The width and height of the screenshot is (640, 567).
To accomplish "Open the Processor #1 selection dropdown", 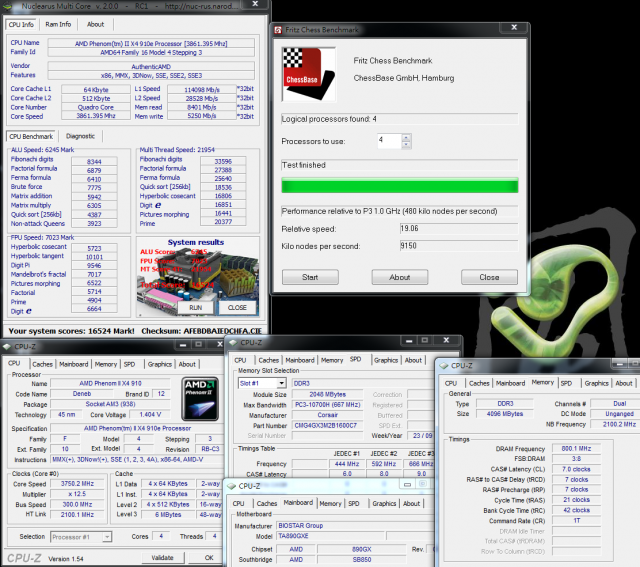I will 107,537.
